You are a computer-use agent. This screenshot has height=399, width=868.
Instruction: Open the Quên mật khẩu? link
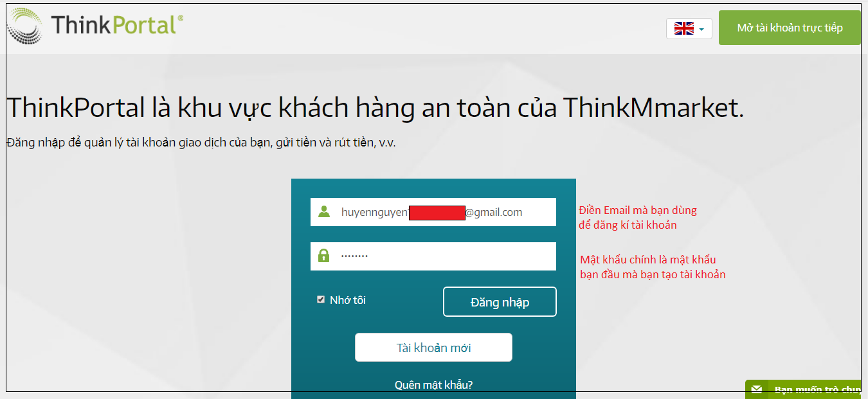coord(434,385)
